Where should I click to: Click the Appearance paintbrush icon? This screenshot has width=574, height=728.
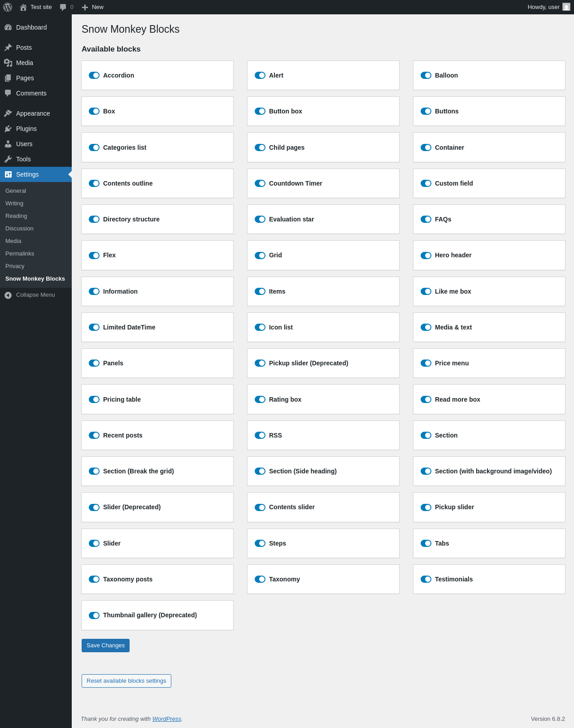[x=8, y=113]
